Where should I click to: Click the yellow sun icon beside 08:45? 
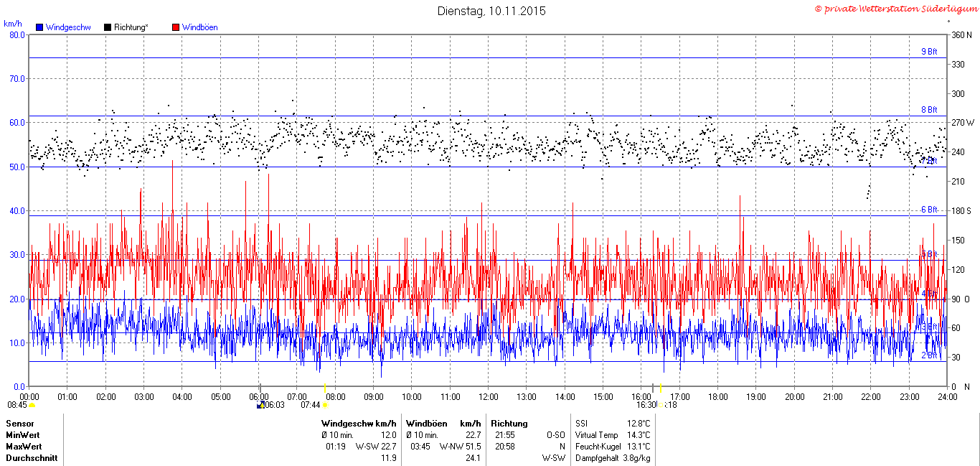(x=32, y=405)
